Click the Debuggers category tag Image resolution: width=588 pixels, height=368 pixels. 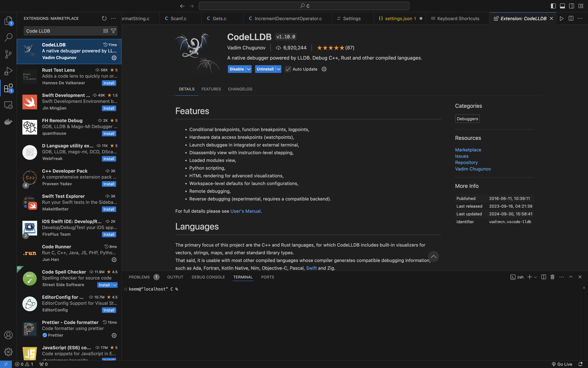[467, 119]
